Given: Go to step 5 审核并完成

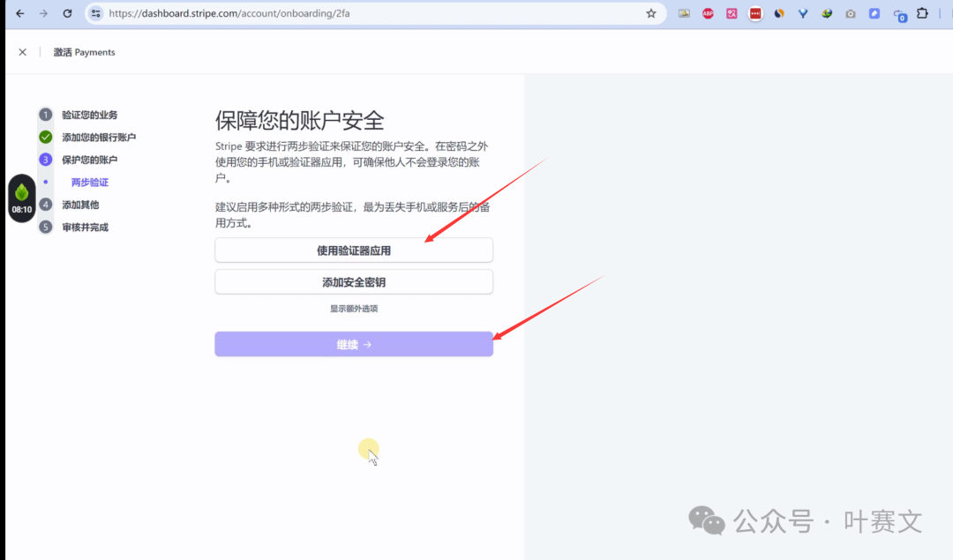Looking at the screenshot, I should coord(85,228).
